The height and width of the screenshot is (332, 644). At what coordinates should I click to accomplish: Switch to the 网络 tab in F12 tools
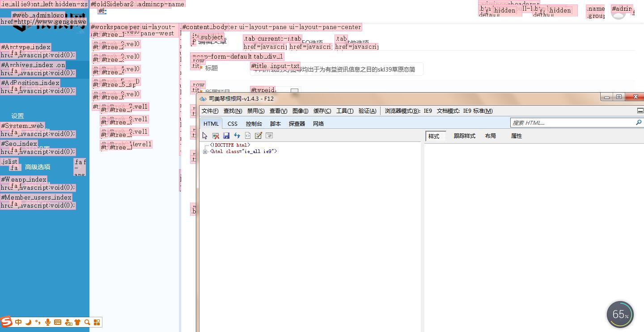(x=318, y=124)
